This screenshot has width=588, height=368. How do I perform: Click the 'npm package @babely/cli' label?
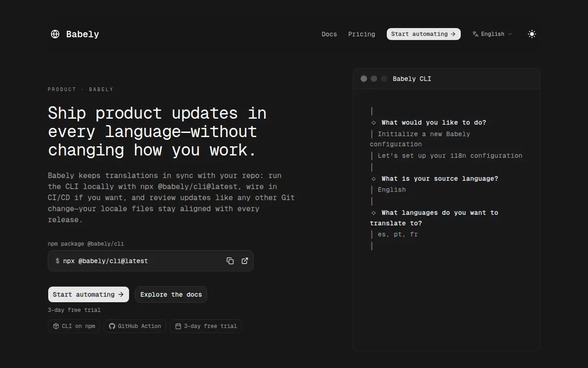(x=86, y=244)
